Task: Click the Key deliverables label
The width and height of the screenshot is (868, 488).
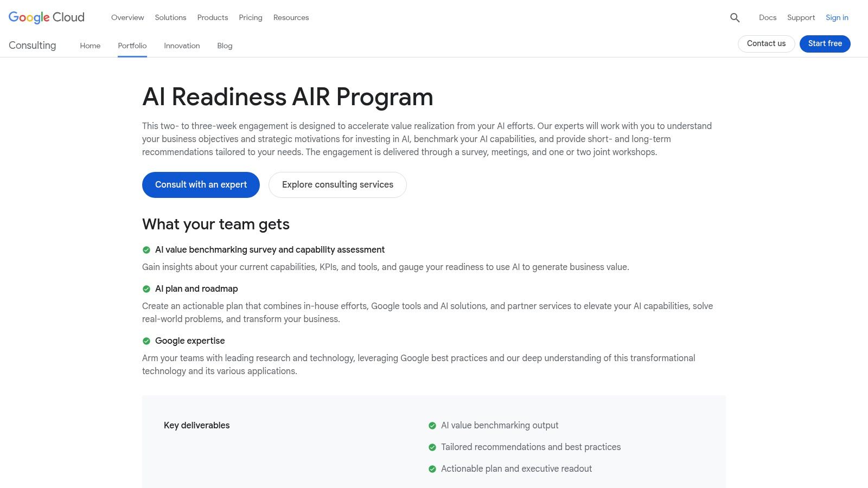Action: [197, 426]
